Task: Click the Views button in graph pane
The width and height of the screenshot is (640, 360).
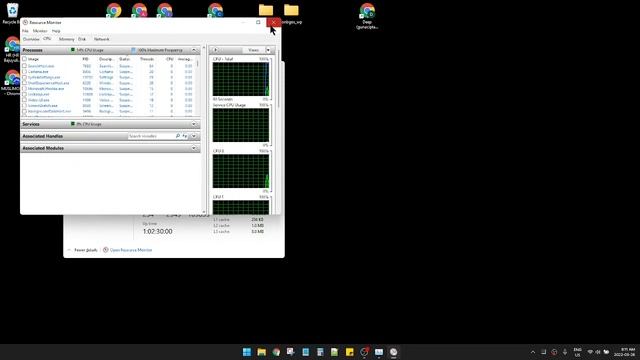Action: tap(253, 50)
